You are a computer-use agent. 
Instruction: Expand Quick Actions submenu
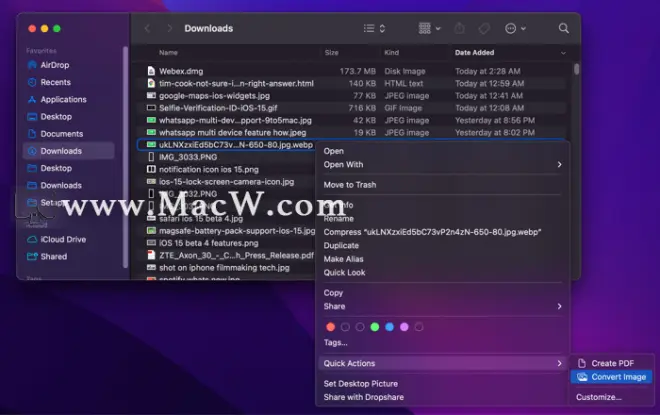(442, 363)
